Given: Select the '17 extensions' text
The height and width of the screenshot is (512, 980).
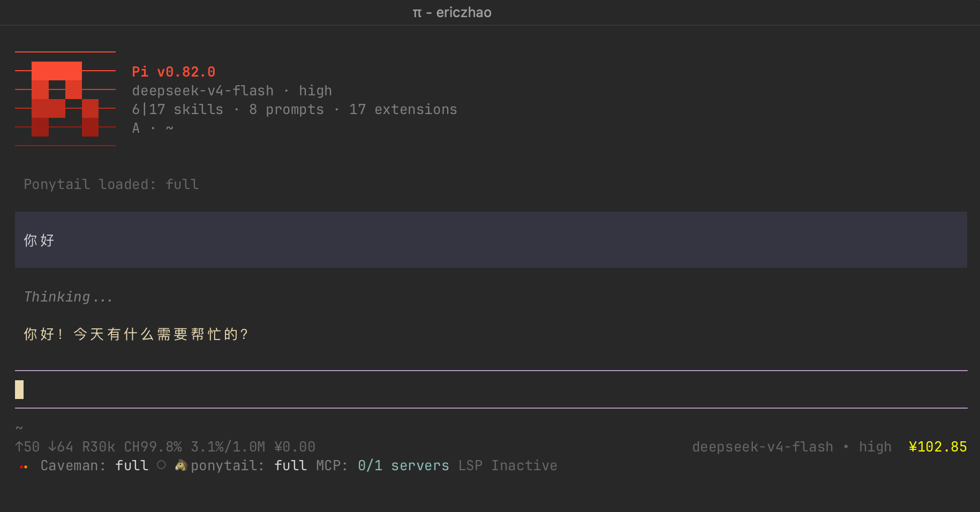Looking at the screenshot, I should [x=403, y=109].
